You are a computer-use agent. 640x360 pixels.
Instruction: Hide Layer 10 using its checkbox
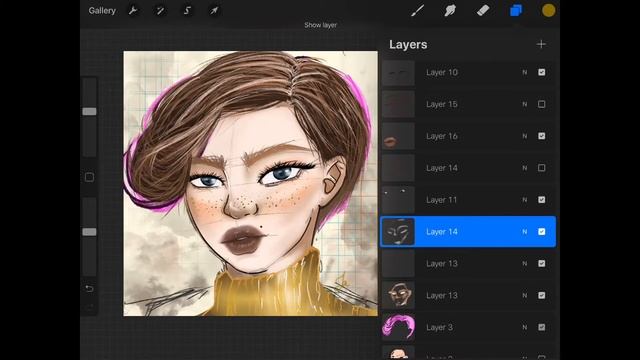tap(542, 72)
